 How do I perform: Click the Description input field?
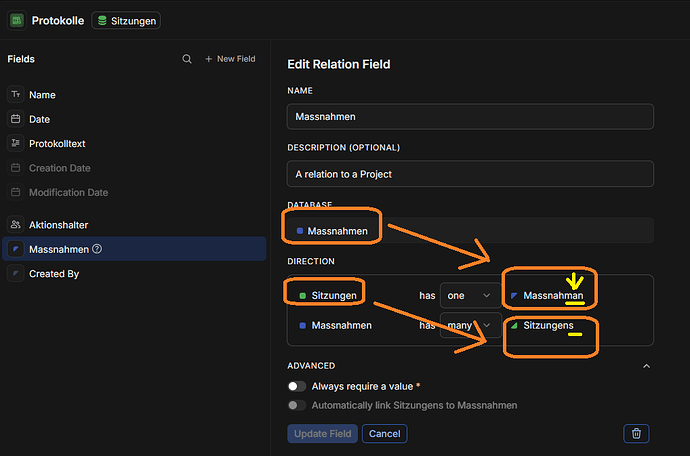click(470, 173)
